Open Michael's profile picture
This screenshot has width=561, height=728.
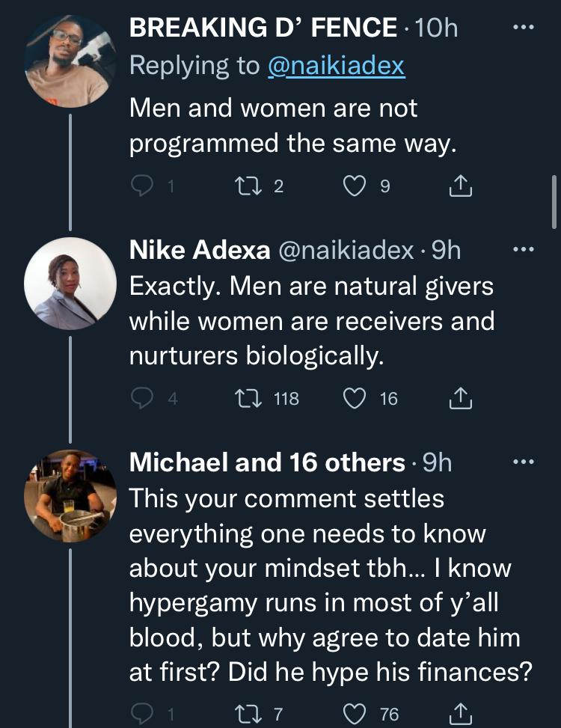click(x=70, y=495)
